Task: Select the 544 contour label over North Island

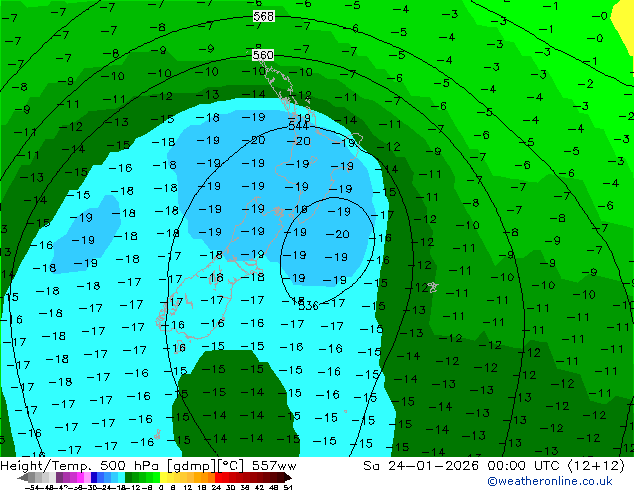Action: [x=298, y=126]
